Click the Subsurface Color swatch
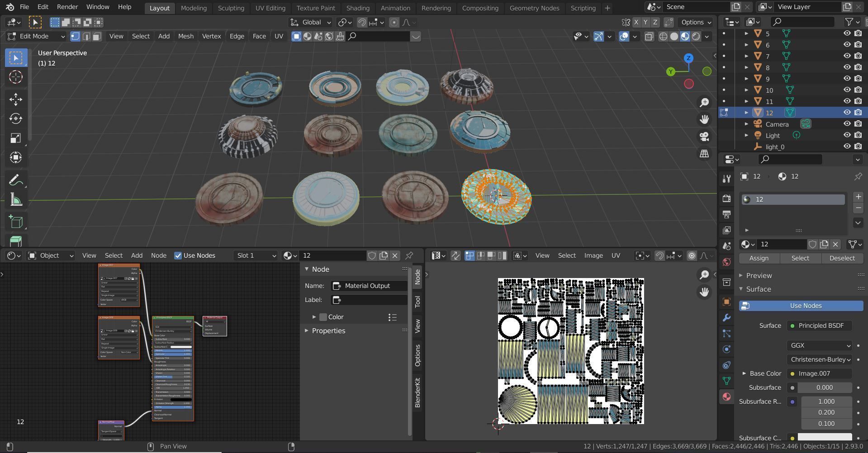The image size is (868, 453). pos(825,437)
